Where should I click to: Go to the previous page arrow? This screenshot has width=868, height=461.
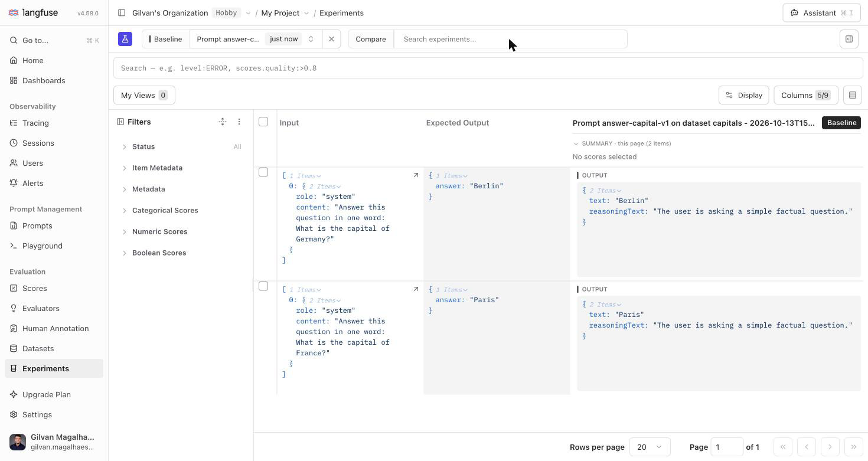(807, 447)
